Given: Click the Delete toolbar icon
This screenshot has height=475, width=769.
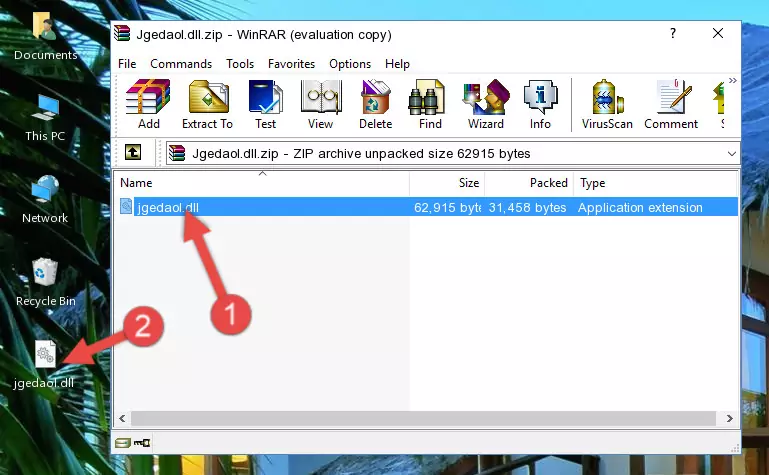Looking at the screenshot, I should [x=376, y=104].
